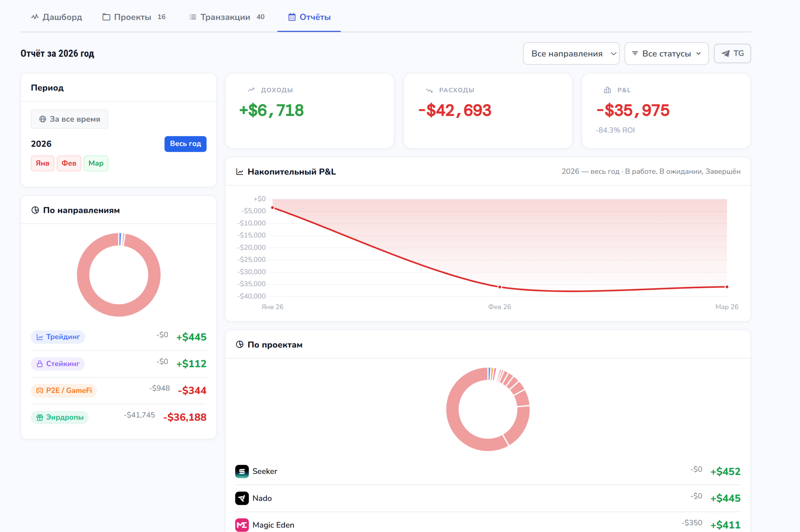Image resolution: width=800 pixels, height=532 pixels.
Task: Click the globe icon in 'За все время'
Action: pos(42,119)
